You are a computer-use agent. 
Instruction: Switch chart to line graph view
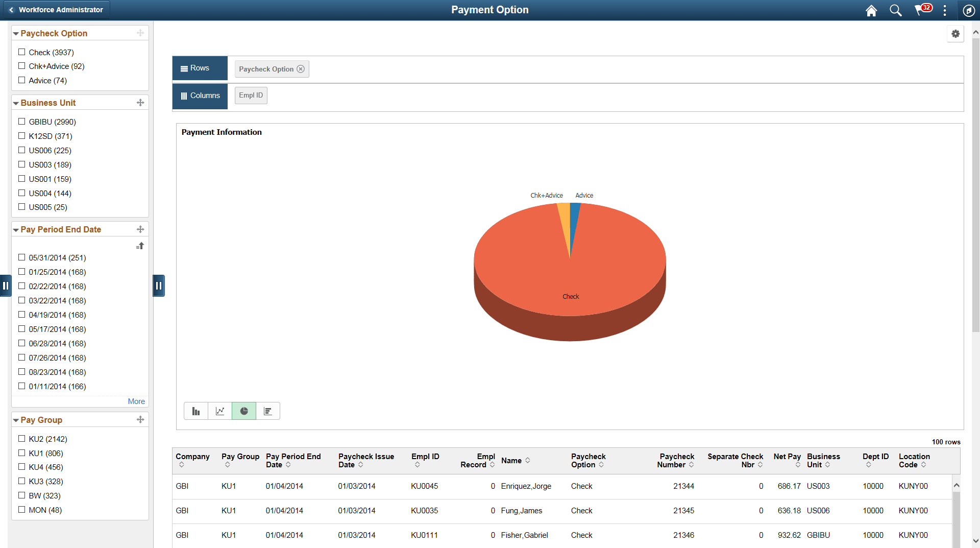click(x=219, y=411)
